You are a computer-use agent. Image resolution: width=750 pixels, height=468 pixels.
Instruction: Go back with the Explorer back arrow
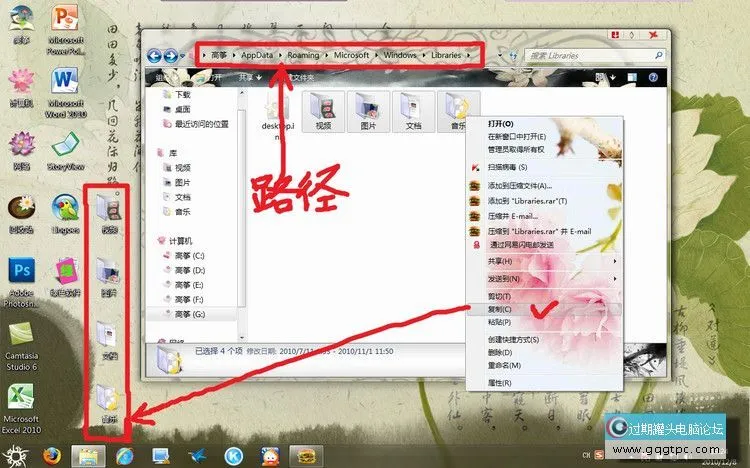point(154,56)
